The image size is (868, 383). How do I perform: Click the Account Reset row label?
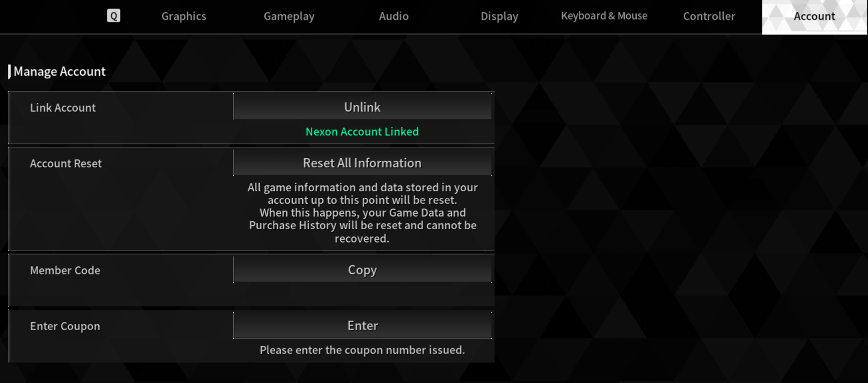[x=65, y=163]
